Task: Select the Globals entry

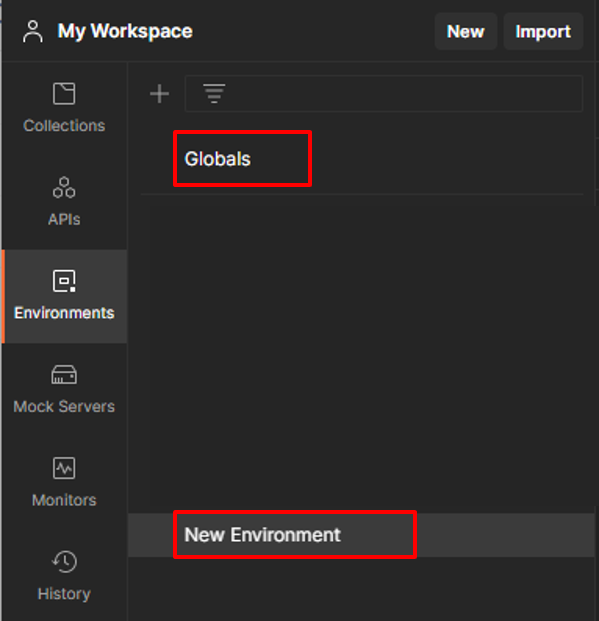Action: (x=217, y=159)
